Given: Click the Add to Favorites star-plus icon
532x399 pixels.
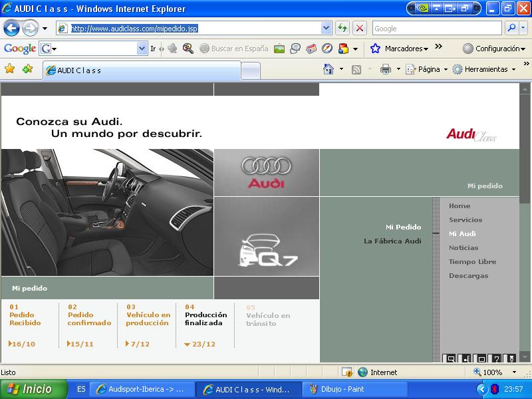Looking at the screenshot, I should tap(27, 69).
